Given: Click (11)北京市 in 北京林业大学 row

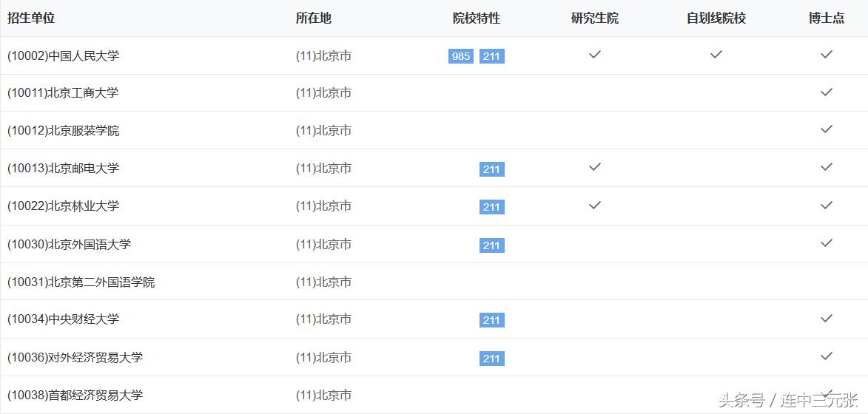Looking at the screenshot, I should point(324,206).
